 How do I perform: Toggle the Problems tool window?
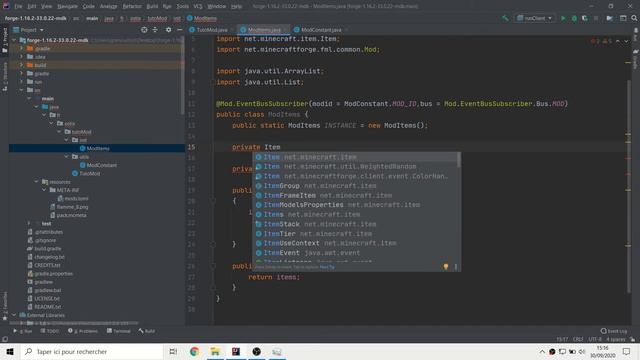click(83, 331)
